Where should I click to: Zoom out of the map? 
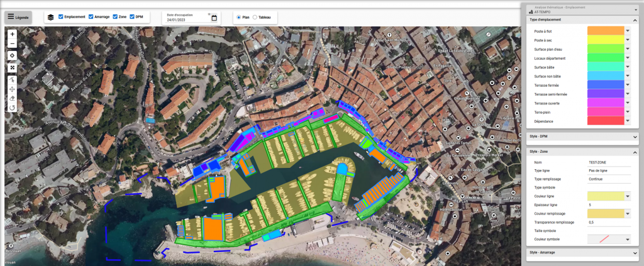[13, 43]
